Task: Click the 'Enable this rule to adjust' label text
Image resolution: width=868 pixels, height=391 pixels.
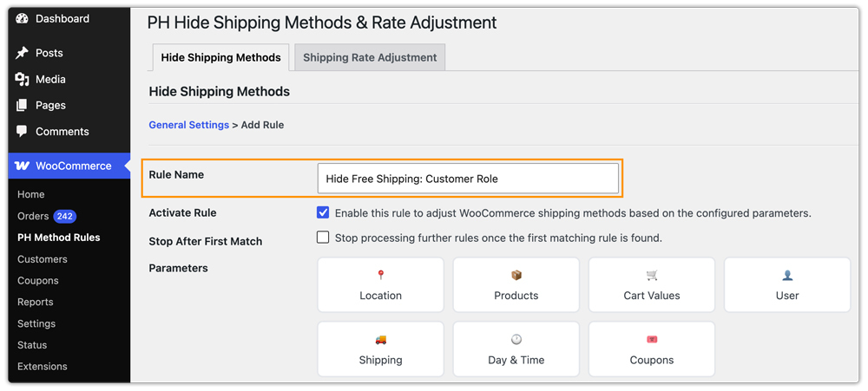Action: pos(573,213)
